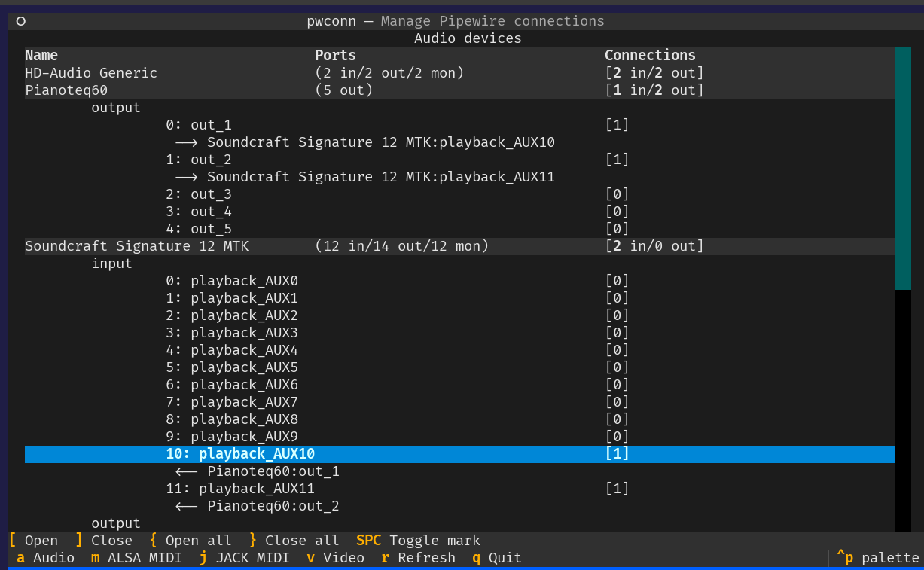Select port 8: playback_AUX8
Screen dimensions: 924x570
(459, 419)
